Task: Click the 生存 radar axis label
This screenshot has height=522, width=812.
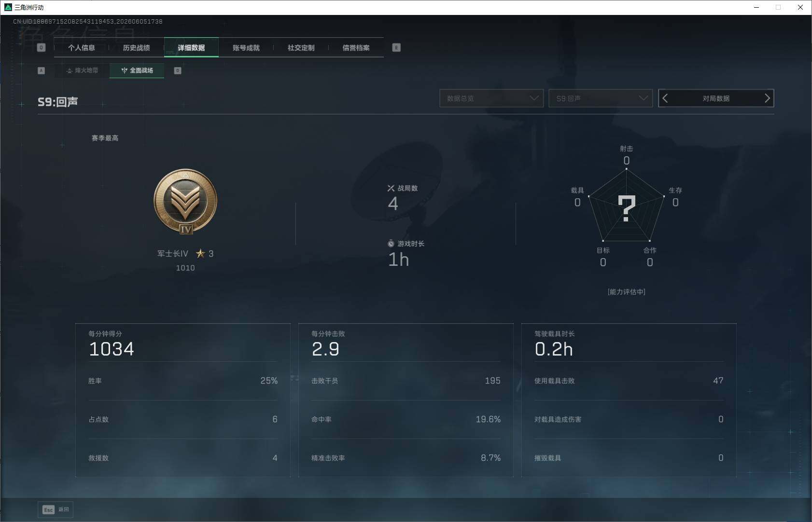Action: pos(675,190)
